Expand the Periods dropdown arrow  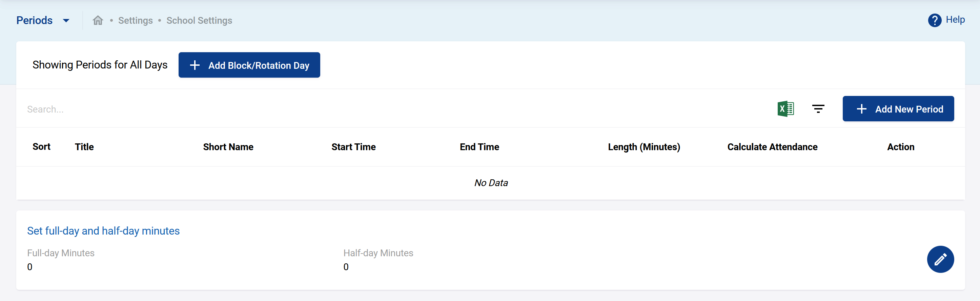coord(66,21)
